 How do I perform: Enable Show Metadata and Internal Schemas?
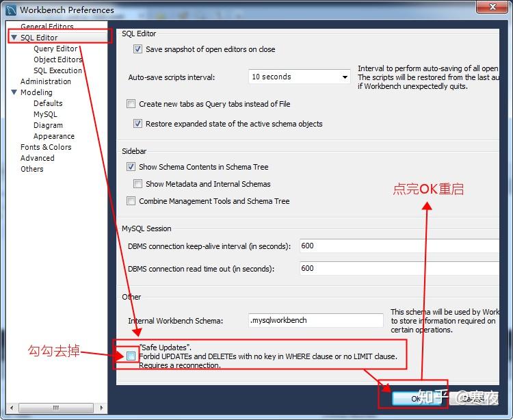(137, 184)
